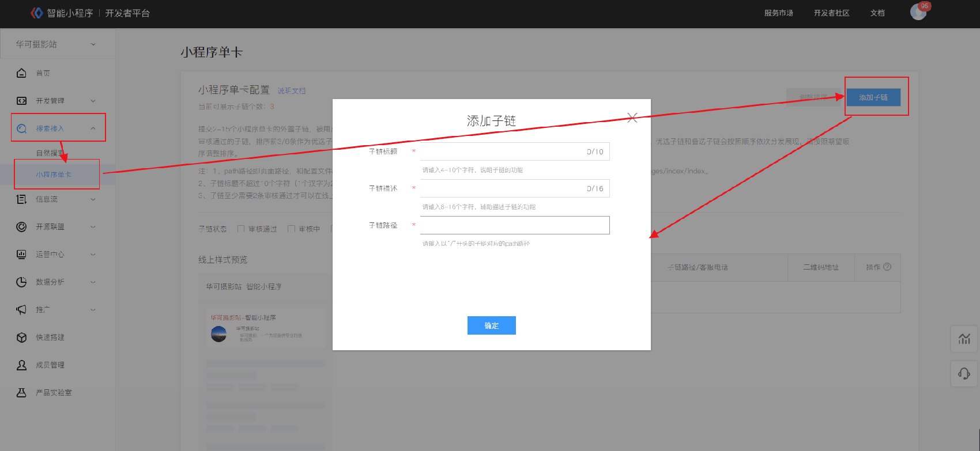Click the 开发管理 code icon

pyautogui.click(x=21, y=101)
